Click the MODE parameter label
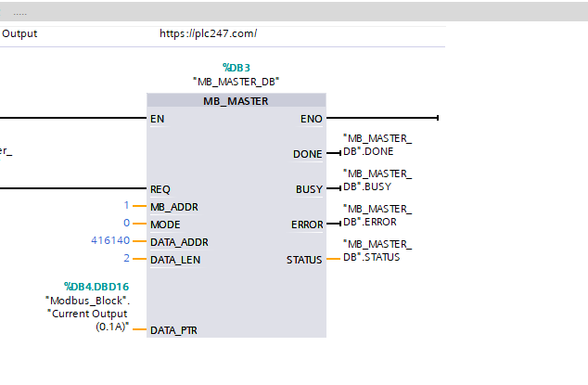 click(165, 225)
